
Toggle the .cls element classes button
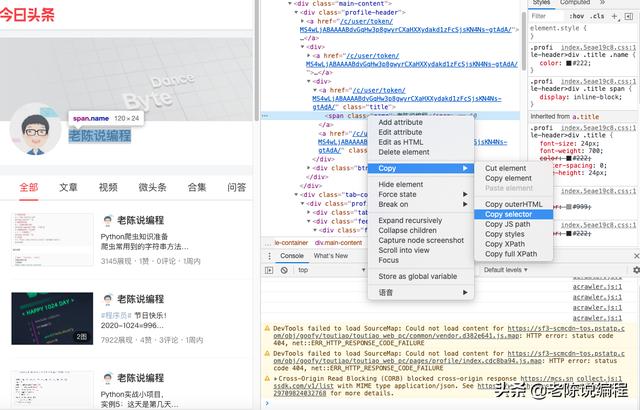tap(596, 16)
